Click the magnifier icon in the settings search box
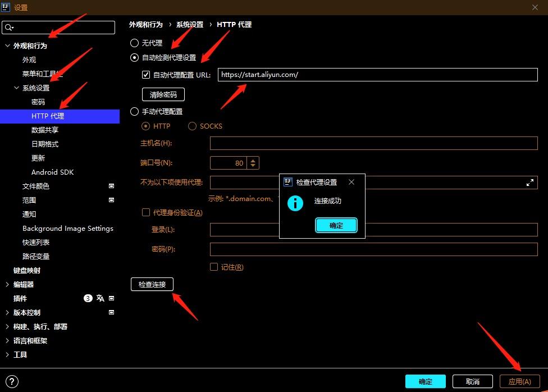The height and width of the screenshot is (392, 548). pyautogui.click(x=8, y=27)
